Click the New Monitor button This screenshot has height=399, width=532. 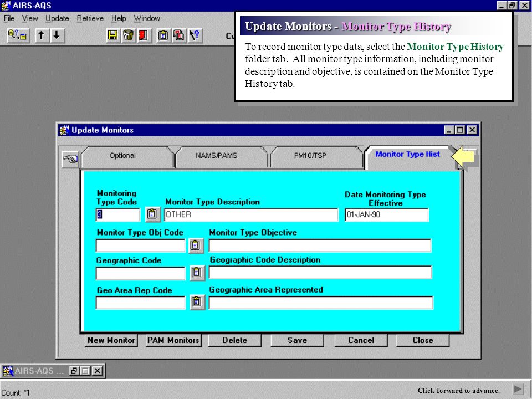111,340
